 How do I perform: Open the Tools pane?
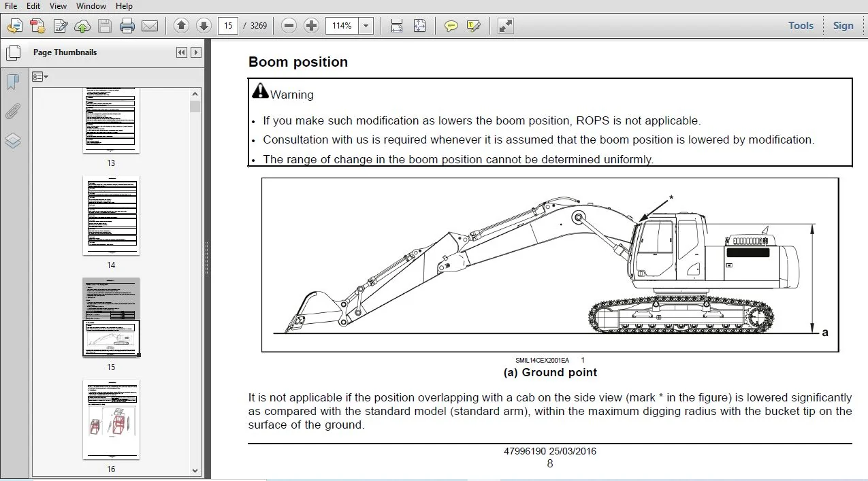801,26
